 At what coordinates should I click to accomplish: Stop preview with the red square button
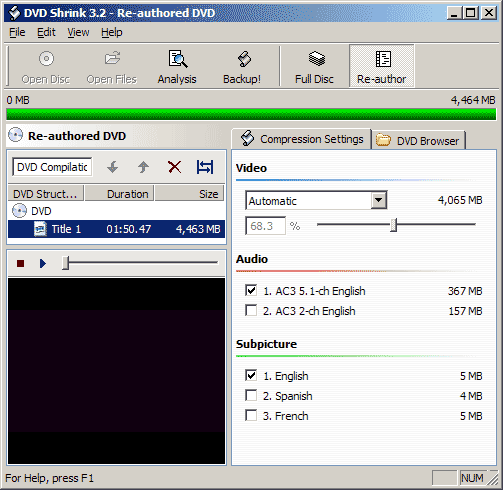tap(20, 264)
